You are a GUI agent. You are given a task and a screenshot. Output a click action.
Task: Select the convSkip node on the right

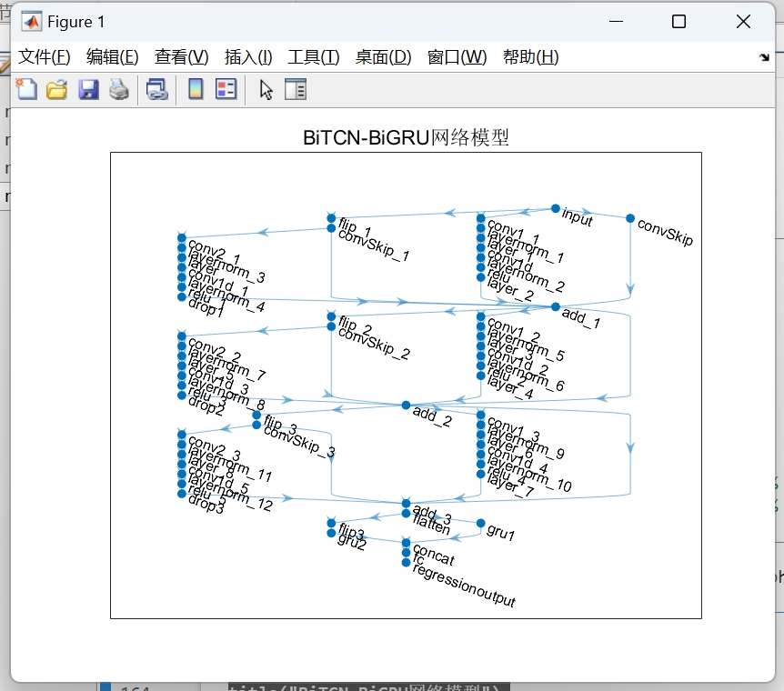628,218
